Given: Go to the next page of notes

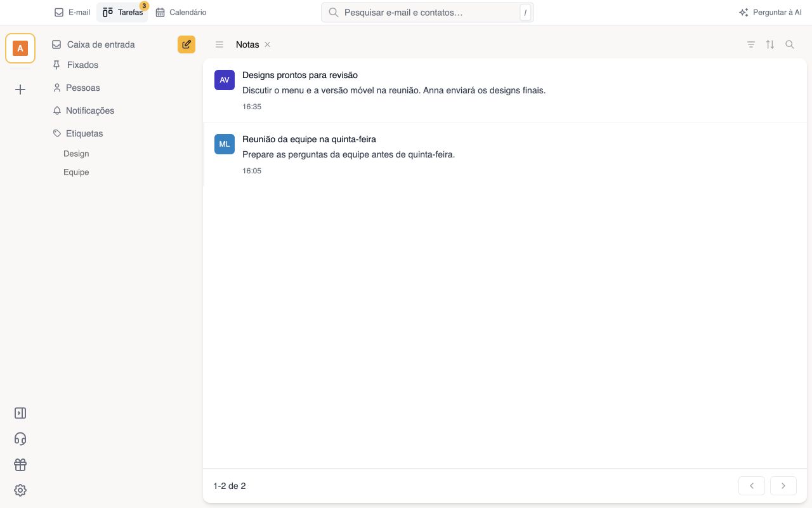Looking at the screenshot, I should pos(783,486).
